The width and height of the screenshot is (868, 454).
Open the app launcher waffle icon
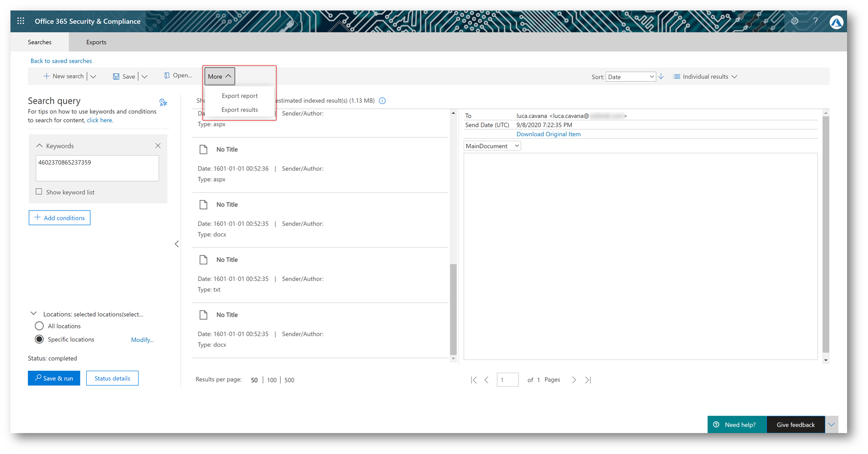[x=20, y=21]
